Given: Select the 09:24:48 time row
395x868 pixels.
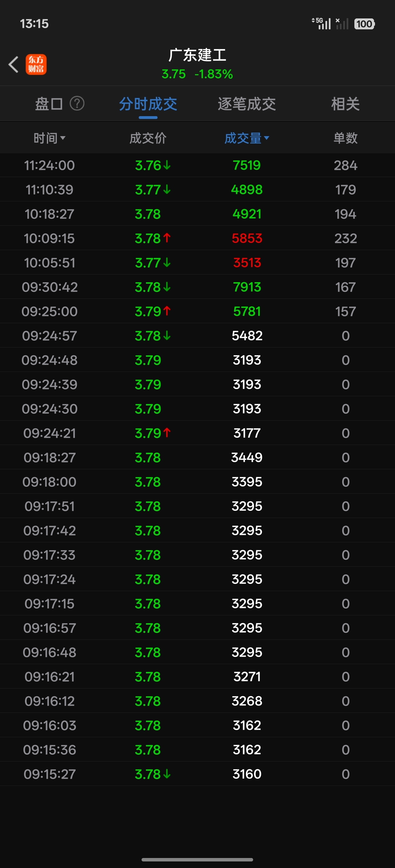Looking at the screenshot, I should point(197,360).
